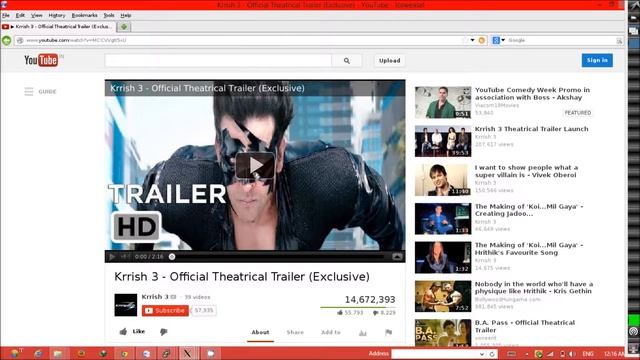Screen dimensions: 640x360
Task: Click the big play overlay on the video
Action: pos(255,165)
